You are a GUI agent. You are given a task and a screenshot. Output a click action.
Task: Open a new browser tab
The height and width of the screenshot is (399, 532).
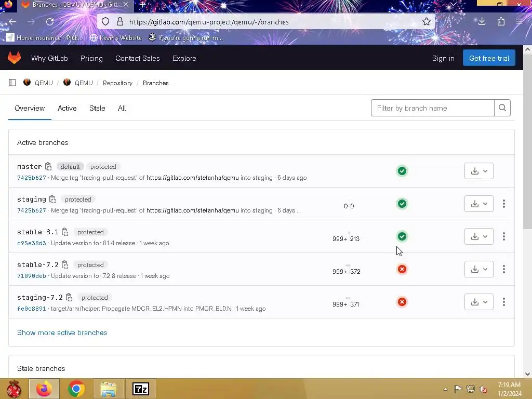(143, 4)
